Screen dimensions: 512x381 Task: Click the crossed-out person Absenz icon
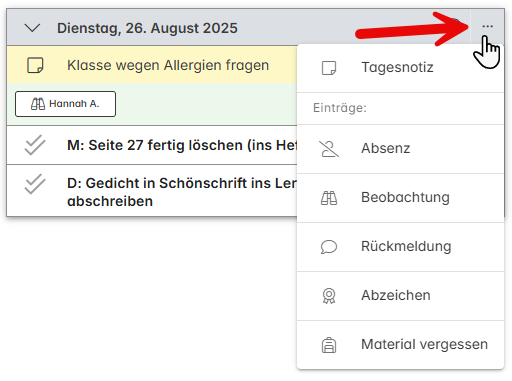(x=329, y=149)
